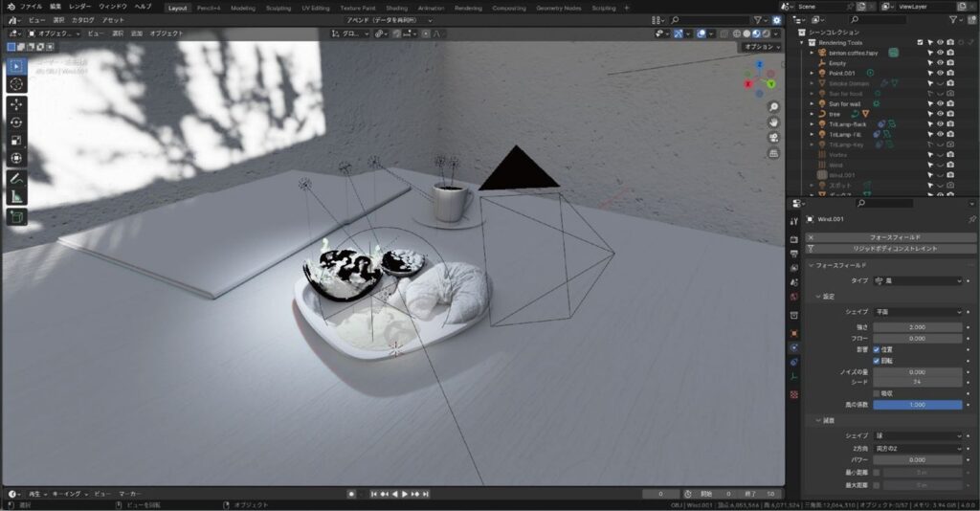The image size is (980, 511).
Task: Click the navigation gizmo green Y axis
Action: click(x=771, y=83)
